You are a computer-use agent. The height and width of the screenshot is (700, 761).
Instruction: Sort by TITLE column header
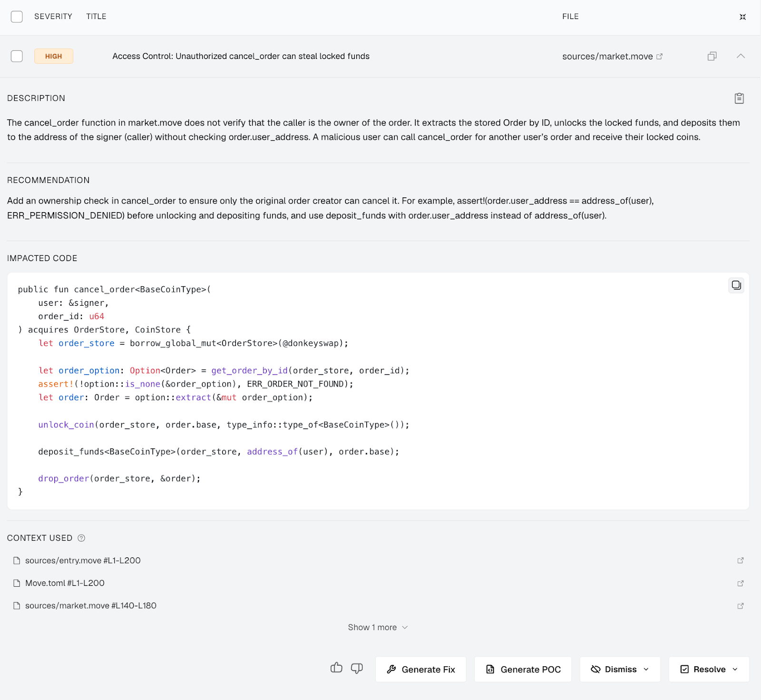click(96, 17)
